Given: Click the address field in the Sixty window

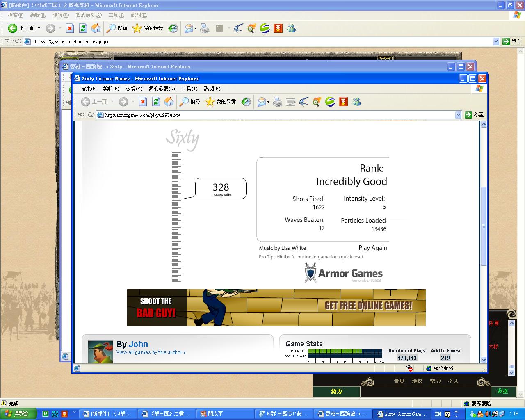Looking at the screenshot, I should [x=279, y=115].
